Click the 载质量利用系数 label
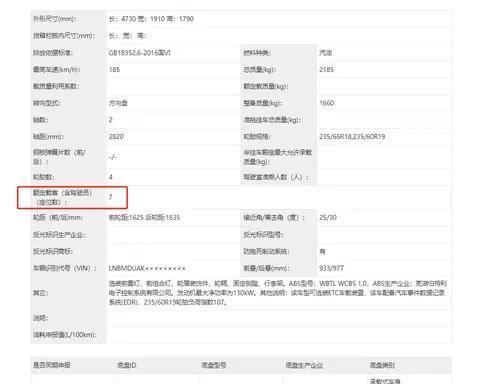This screenshot has width=480, height=384. coord(56,86)
